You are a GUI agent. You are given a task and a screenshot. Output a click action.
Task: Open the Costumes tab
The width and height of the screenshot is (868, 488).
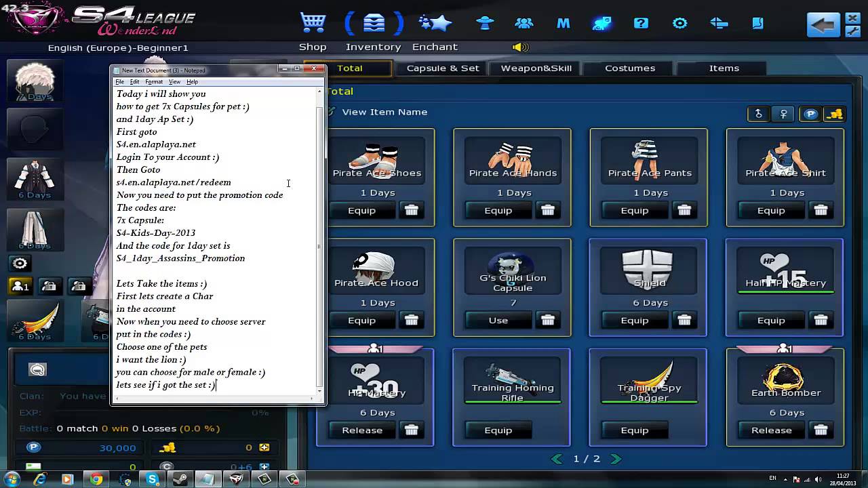tap(630, 68)
